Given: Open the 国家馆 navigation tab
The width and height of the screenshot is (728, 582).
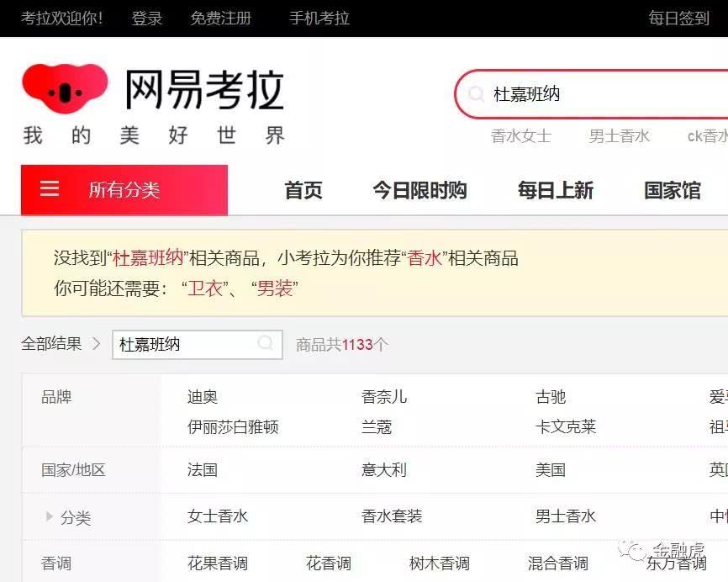Looking at the screenshot, I should [673, 190].
